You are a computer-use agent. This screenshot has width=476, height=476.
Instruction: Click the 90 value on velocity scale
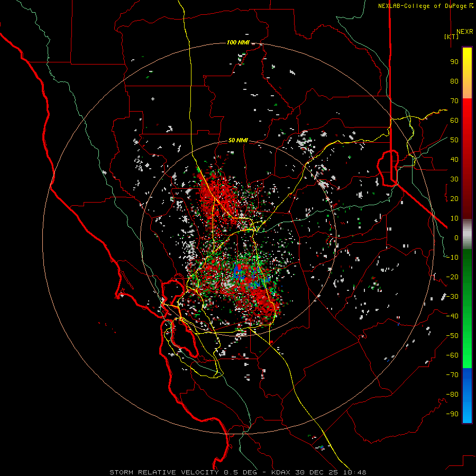454,62
